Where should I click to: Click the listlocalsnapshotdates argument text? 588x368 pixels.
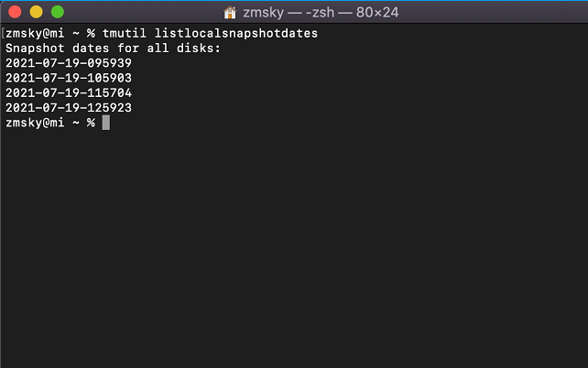point(235,33)
